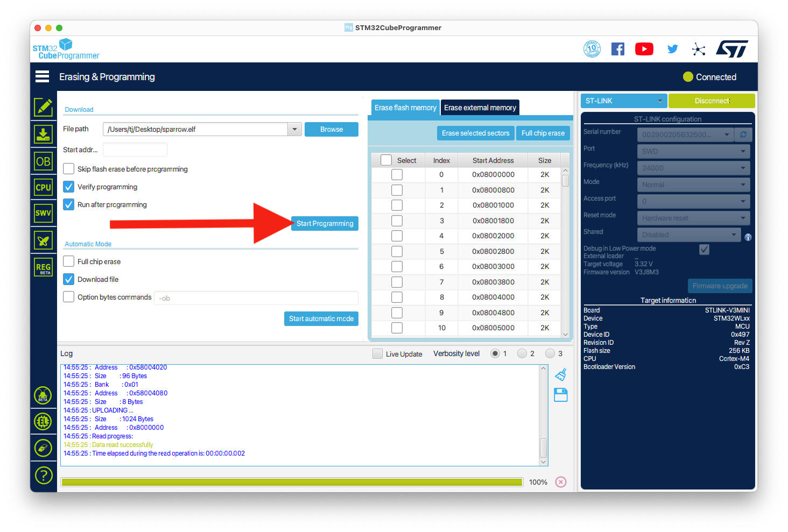Open the Port SWD dropdown
Viewport: 788px width, 532px height.
point(693,151)
